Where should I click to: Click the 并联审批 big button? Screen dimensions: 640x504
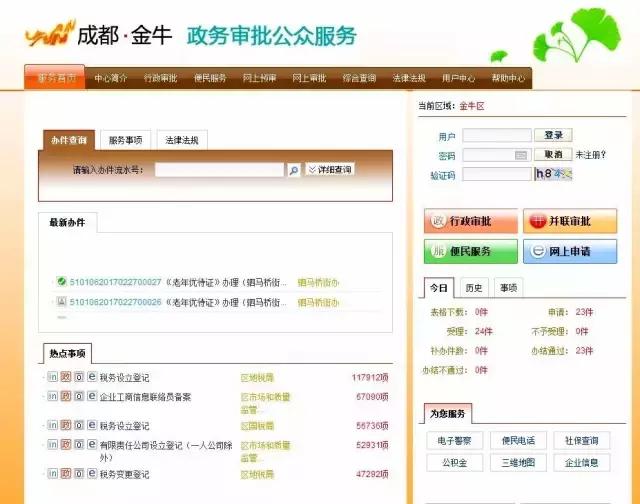[570, 221]
